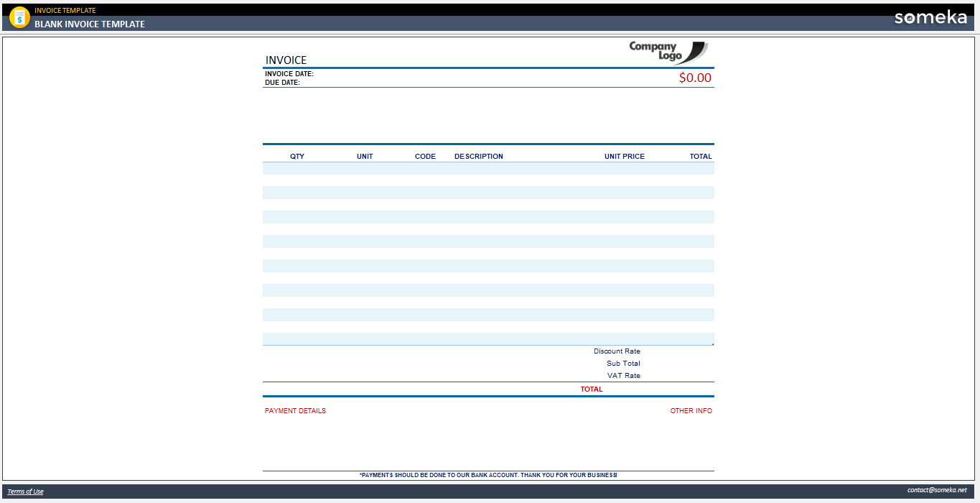This screenshot has height=503, width=980.
Task: Click the TOTAL column header
Action: [x=701, y=156]
